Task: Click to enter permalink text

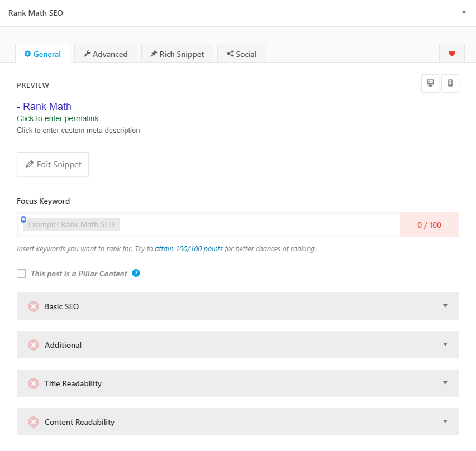Action: (58, 118)
